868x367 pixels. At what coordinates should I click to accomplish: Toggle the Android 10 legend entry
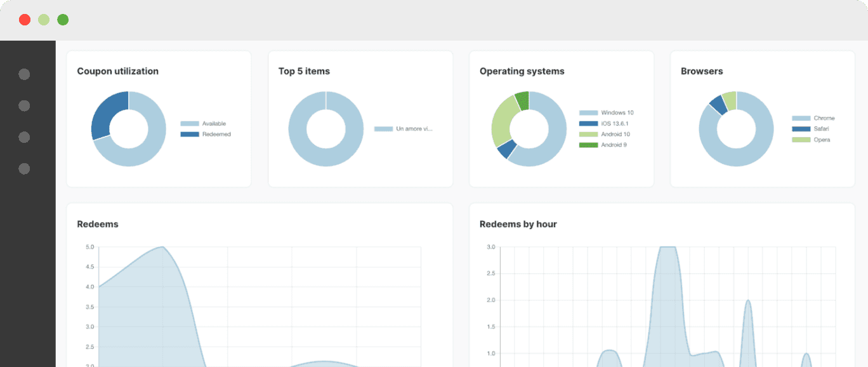604,135
